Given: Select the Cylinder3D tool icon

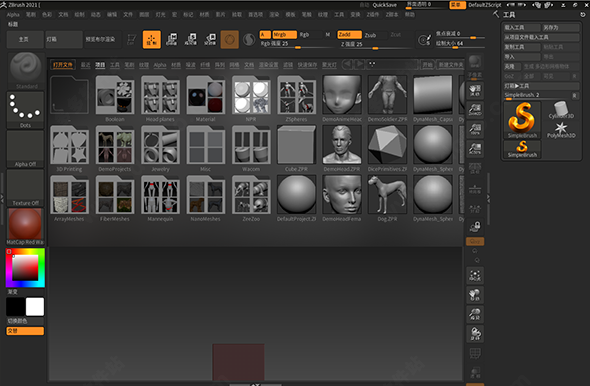Looking at the screenshot, I should pos(561,110).
